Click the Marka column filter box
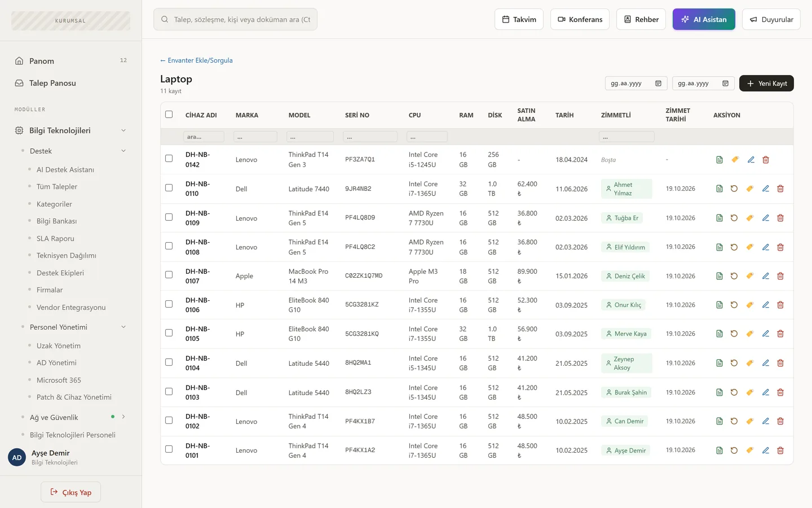812x508 pixels. pyautogui.click(x=255, y=137)
